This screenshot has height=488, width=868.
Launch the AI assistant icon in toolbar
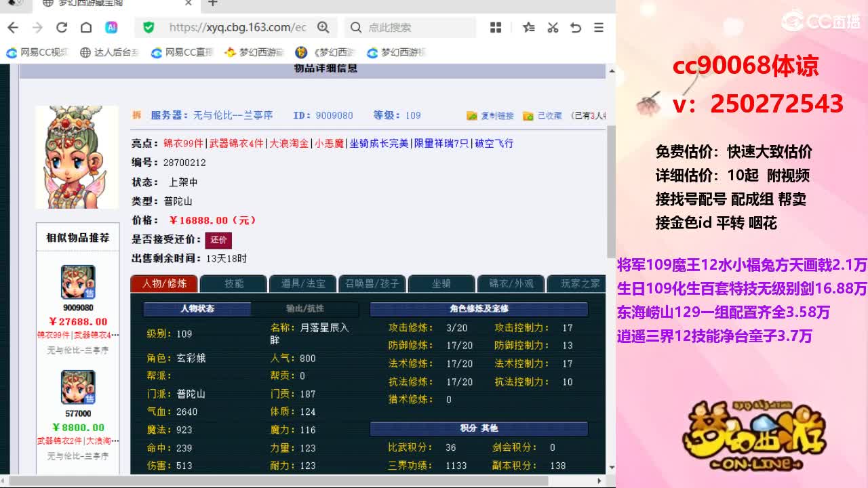[x=111, y=27]
